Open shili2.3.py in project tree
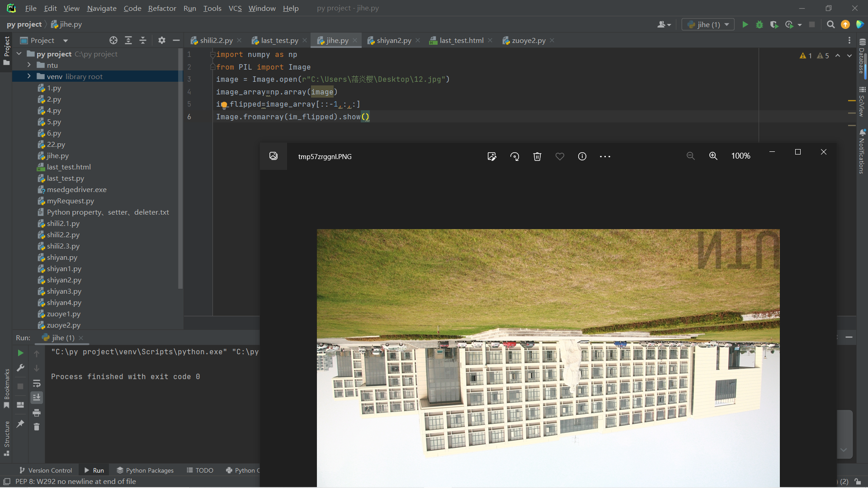 click(x=63, y=246)
